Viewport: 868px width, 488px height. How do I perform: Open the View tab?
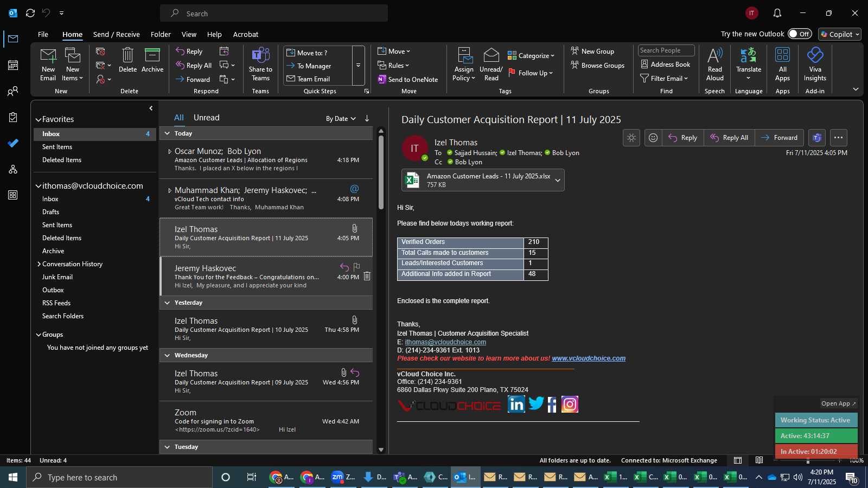point(189,34)
